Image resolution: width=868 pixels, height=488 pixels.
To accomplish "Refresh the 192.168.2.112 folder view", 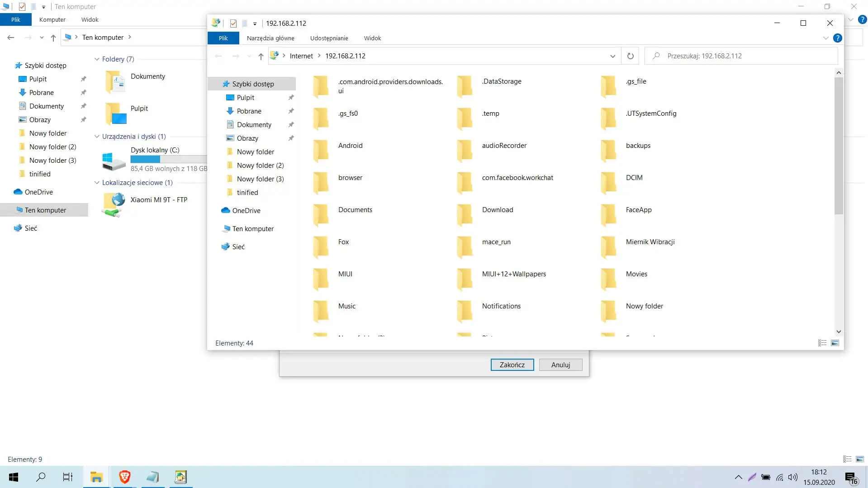I will click(631, 56).
